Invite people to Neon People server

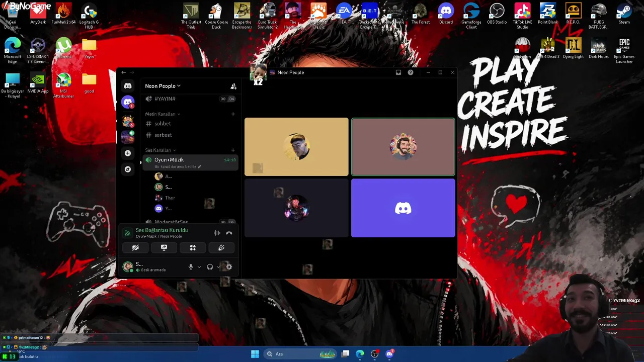[x=233, y=86]
